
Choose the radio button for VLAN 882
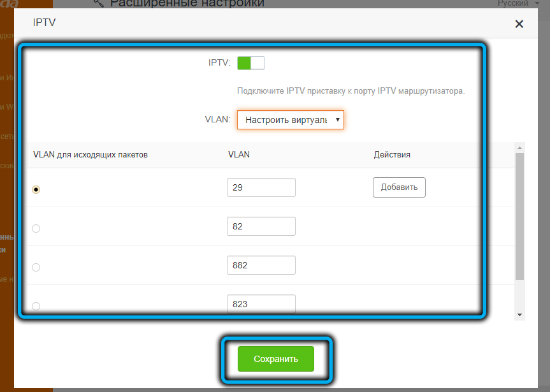click(36, 267)
